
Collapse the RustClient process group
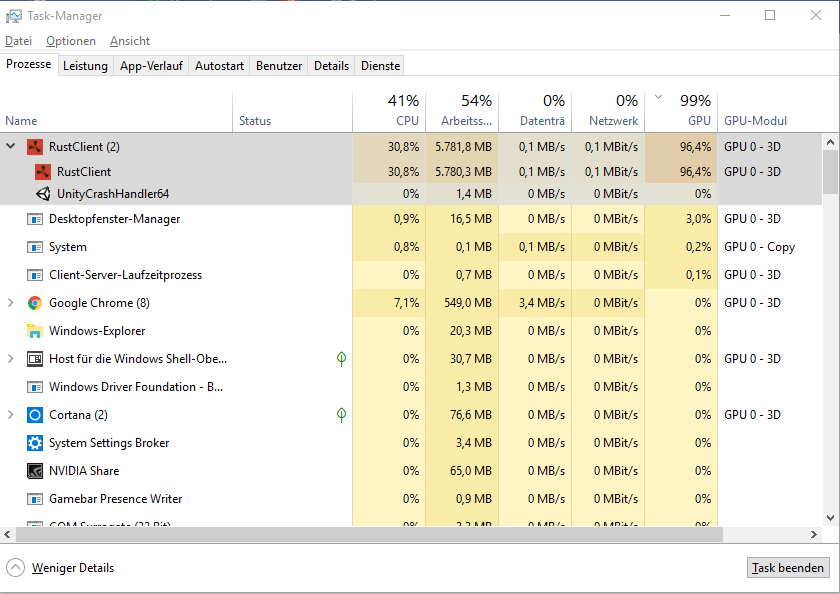coord(11,147)
